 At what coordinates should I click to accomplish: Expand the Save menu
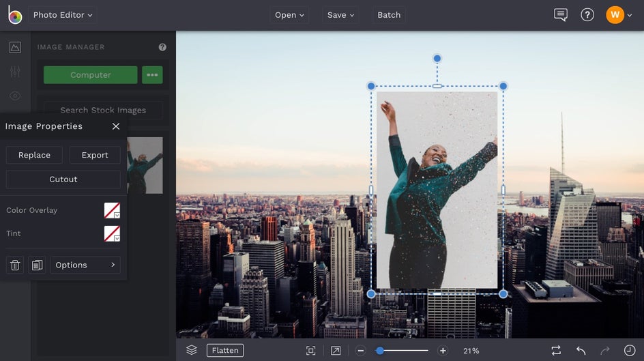[x=341, y=15]
